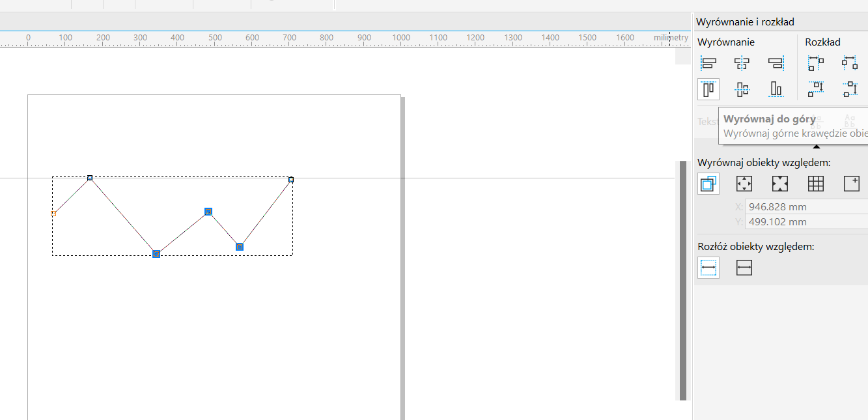Choose distribute by page extent

[744, 268]
